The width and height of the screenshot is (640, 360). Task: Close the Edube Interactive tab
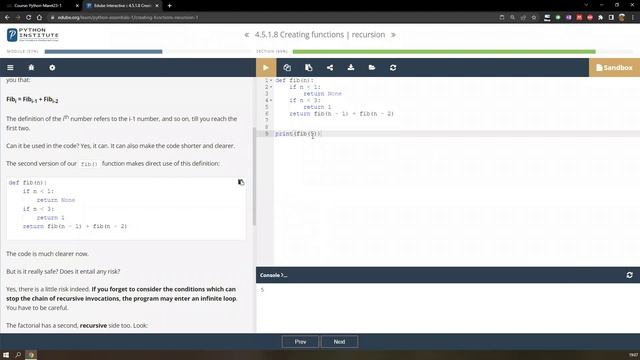click(157, 6)
